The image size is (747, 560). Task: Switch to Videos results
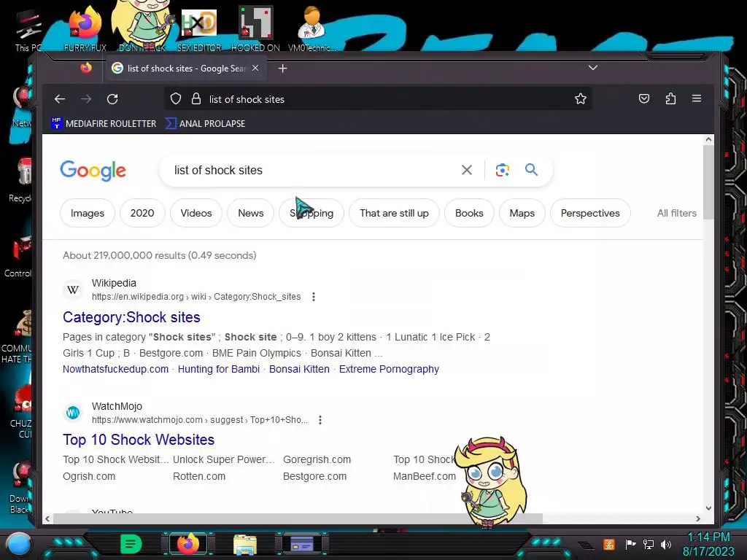pos(196,213)
